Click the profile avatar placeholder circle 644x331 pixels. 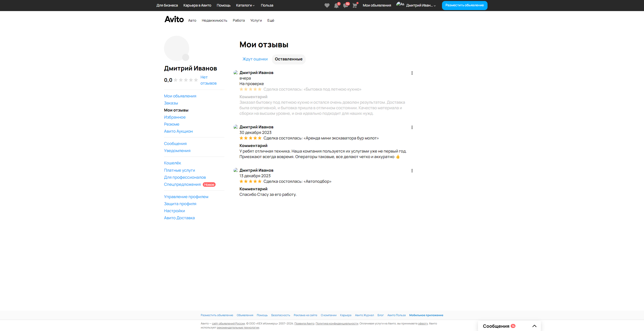click(x=177, y=48)
